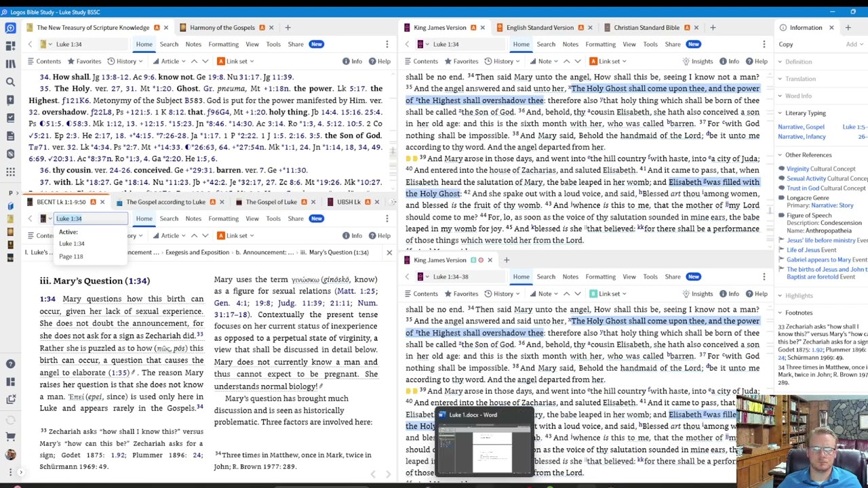Toggle Insights in top King James panel

[698, 61]
